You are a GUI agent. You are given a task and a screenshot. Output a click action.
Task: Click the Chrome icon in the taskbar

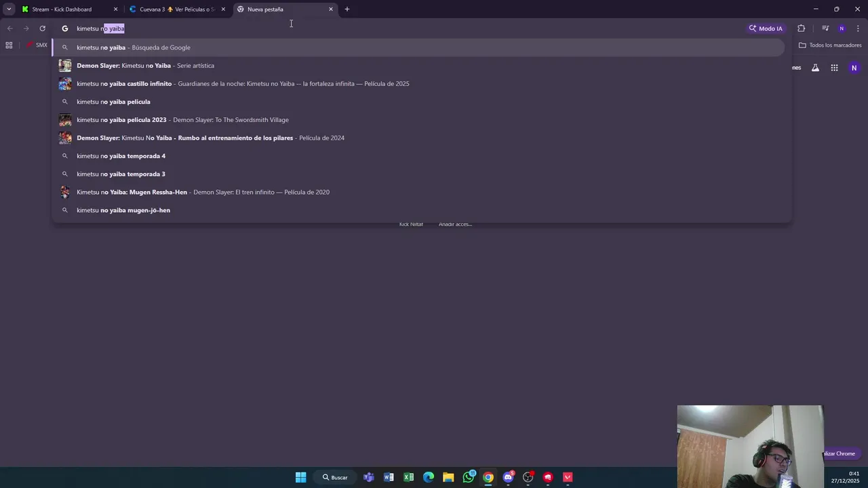488,477
